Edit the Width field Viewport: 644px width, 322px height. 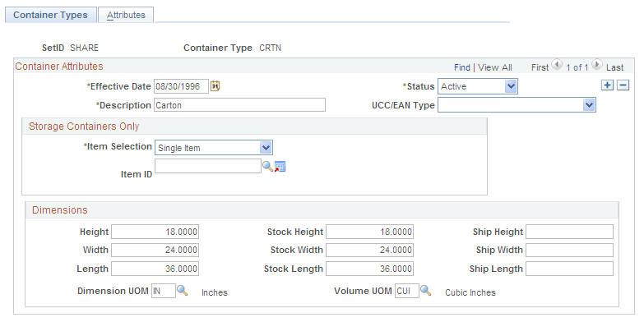point(155,250)
